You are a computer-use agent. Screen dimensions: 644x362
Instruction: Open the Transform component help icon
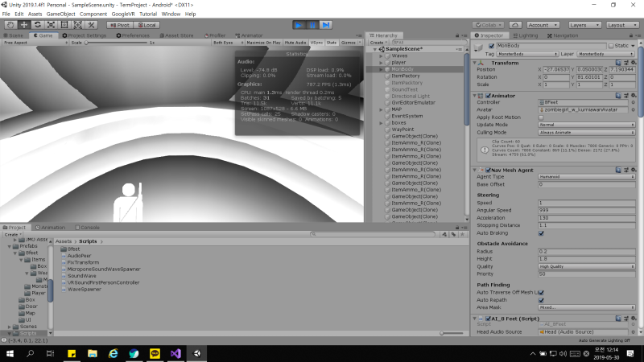point(618,63)
